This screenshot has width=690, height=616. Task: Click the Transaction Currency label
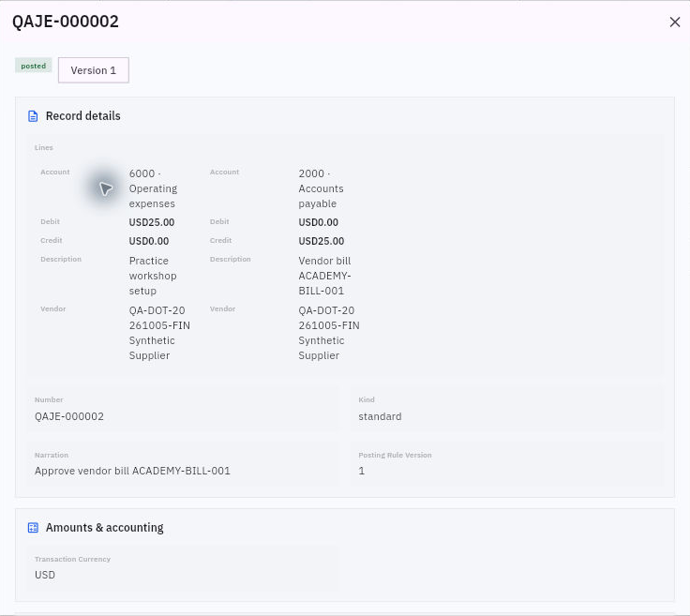coord(72,559)
